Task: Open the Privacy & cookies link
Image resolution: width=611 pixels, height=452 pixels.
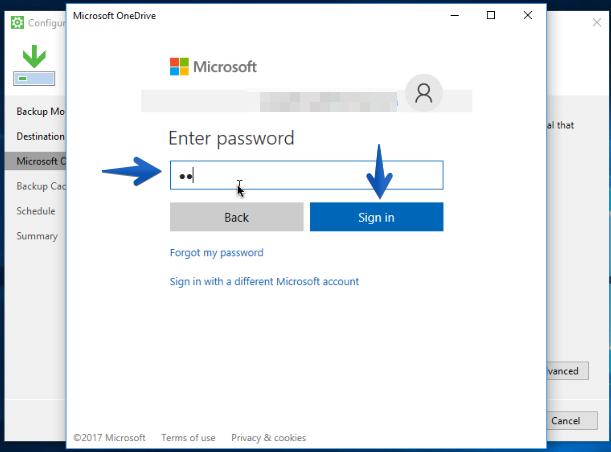Action: 268,438
